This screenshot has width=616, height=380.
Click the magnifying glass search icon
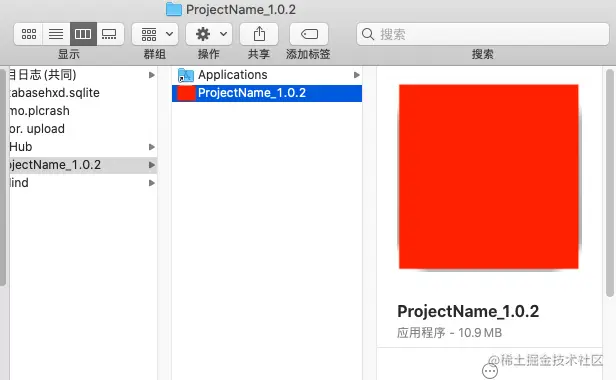[368, 34]
